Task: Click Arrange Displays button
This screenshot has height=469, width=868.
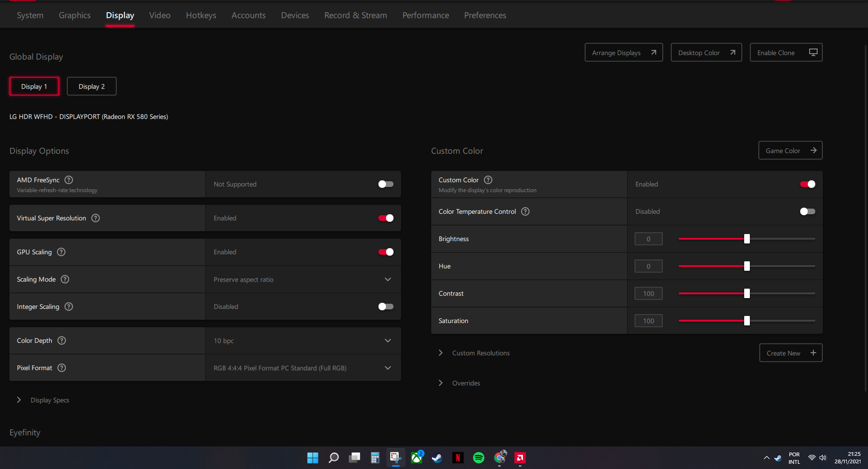Action: coord(624,52)
